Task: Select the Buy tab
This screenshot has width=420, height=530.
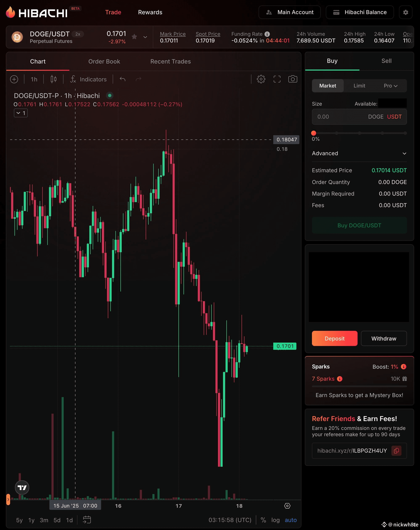Action: pos(332,61)
